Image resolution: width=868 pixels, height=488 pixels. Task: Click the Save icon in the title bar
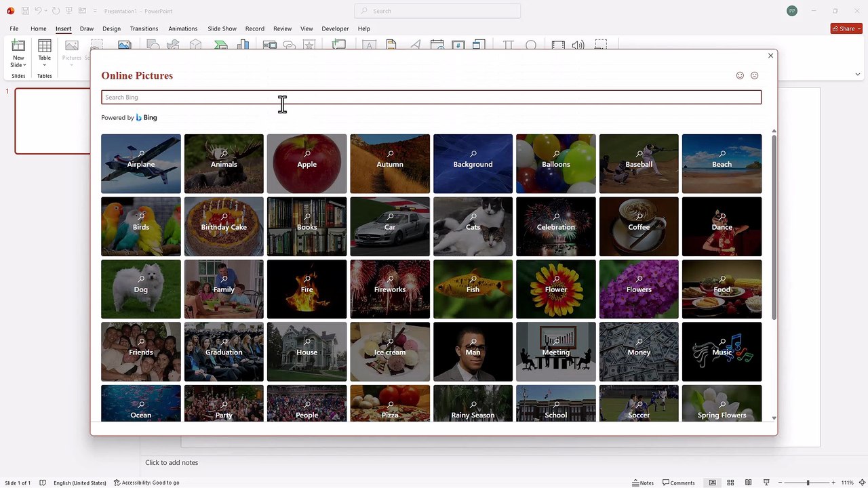coord(25,11)
